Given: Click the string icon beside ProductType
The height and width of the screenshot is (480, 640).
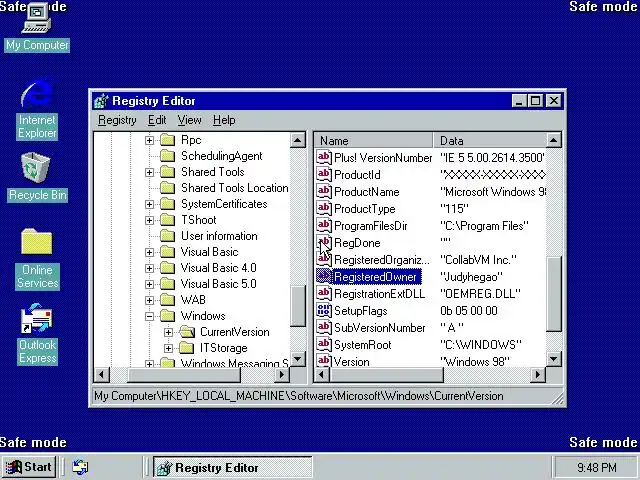Looking at the screenshot, I should click(x=324, y=209).
